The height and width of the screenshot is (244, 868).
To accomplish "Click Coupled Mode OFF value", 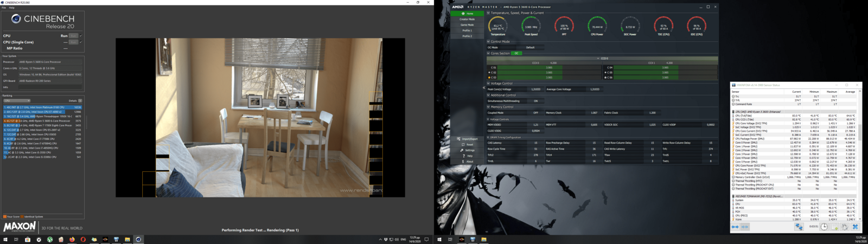I will coord(536,113).
